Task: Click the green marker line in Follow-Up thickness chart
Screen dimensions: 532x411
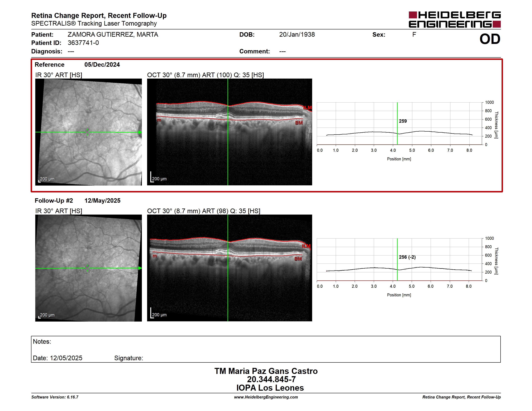Action: coord(397,259)
